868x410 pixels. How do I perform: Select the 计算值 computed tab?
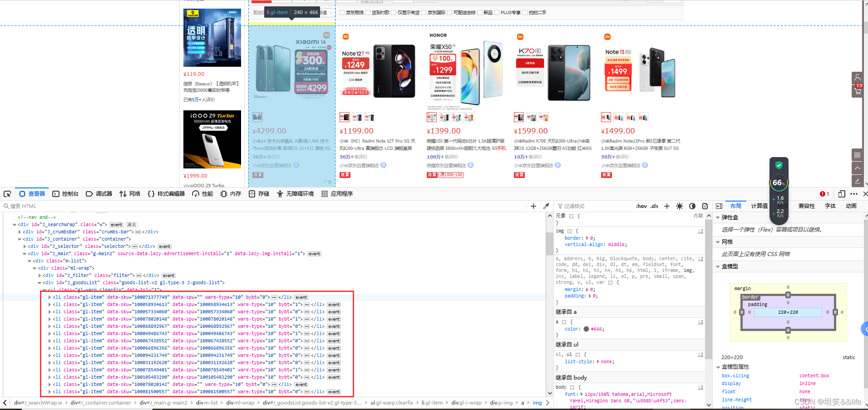tap(759, 206)
